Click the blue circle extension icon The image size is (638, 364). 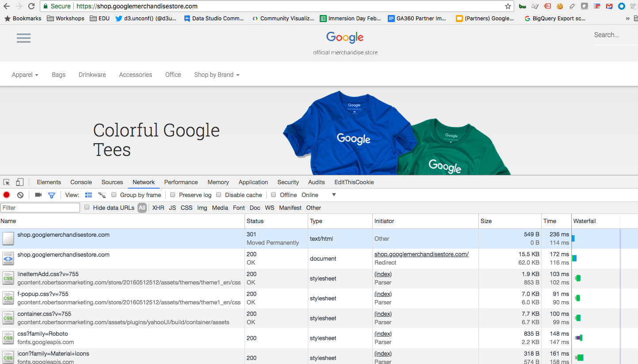point(621,6)
